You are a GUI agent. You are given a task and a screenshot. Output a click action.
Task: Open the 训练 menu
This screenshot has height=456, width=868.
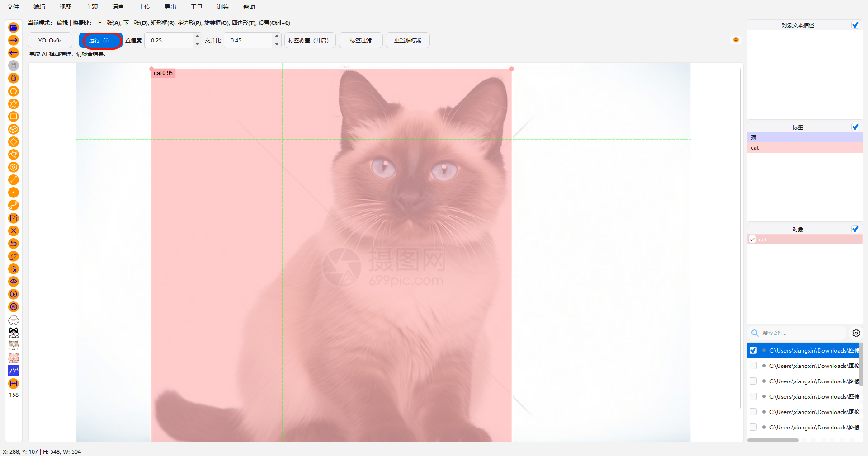coord(223,7)
